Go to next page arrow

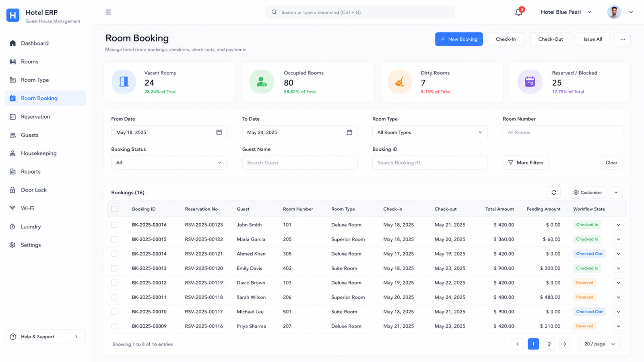click(x=565, y=344)
